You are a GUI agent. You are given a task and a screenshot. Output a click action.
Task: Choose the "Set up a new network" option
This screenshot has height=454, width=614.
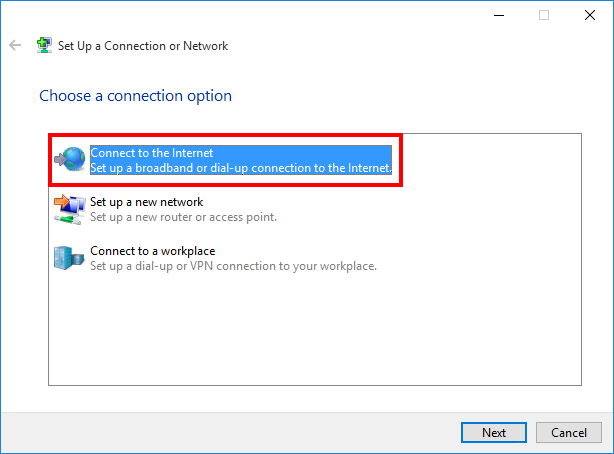(146, 202)
